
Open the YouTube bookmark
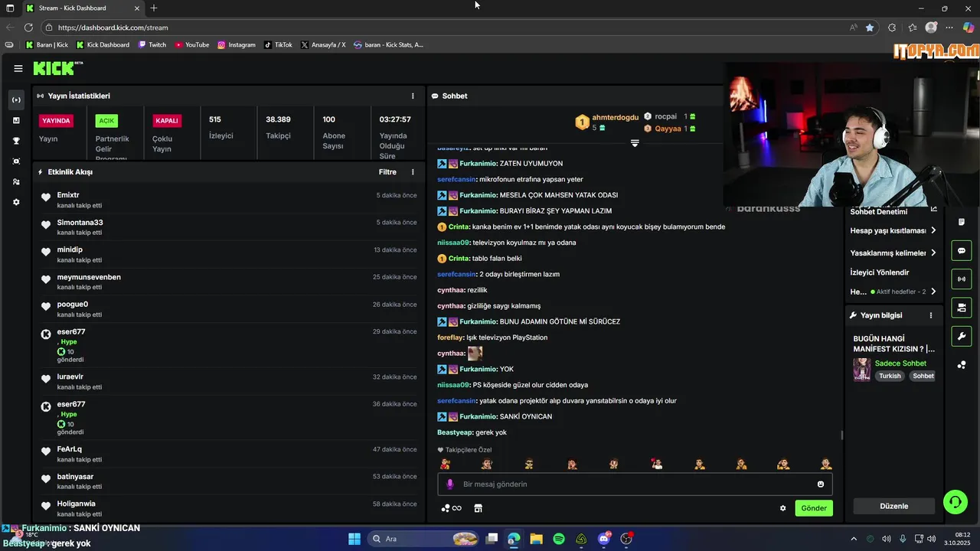click(192, 45)
